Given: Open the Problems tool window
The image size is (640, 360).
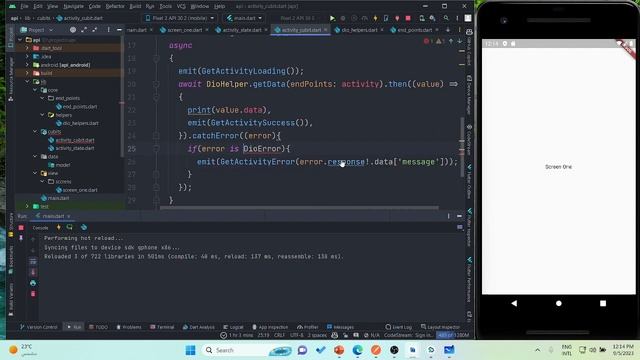Looking at the screenshot, I should point(129,327).
